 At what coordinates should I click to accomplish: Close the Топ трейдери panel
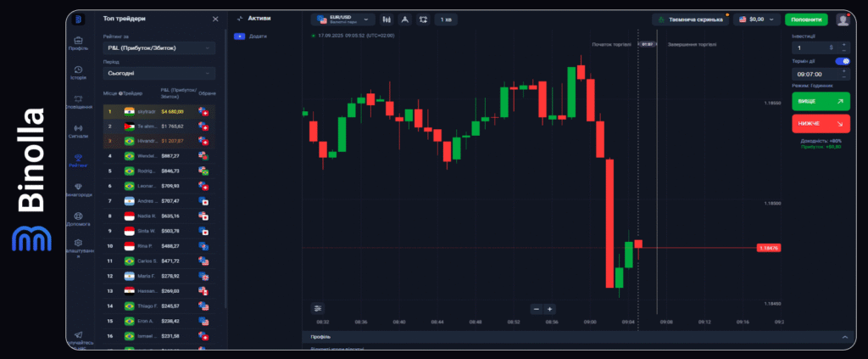(215, 18)
